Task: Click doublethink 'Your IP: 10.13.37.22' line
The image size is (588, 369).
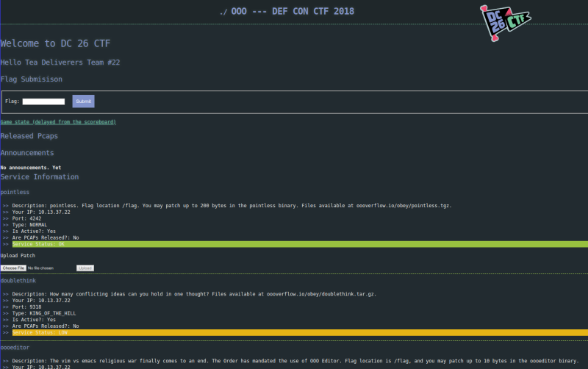Action: pyautogui.click(x=41, y=301)
